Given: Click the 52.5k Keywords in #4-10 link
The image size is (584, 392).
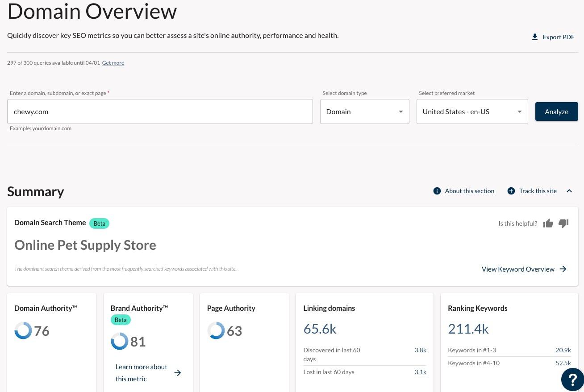Looking at the screenshot, I should click(563, 363).
